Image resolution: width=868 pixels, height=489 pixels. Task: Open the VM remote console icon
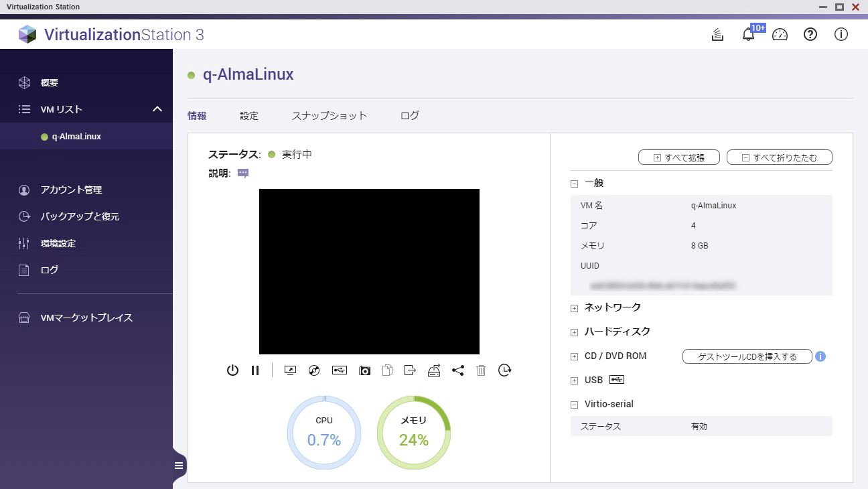[290, 370]
